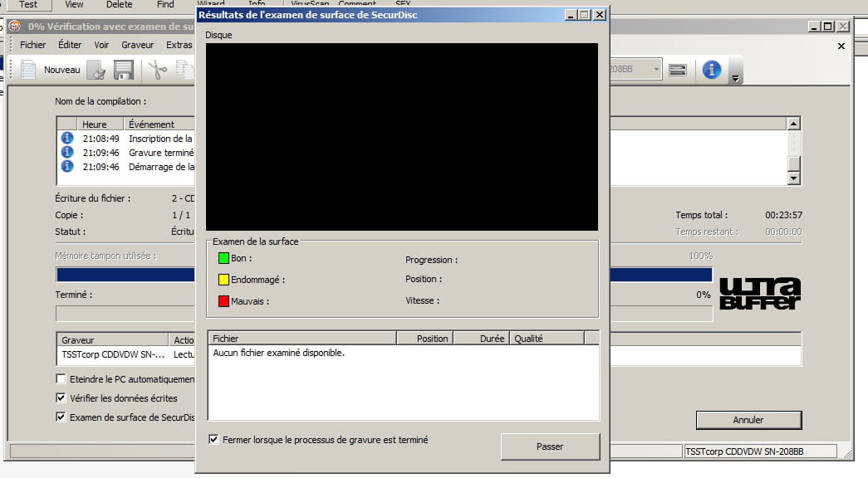Click the scissors cut icon
Screen dimensions: 868x478
(x=158, y=71)
